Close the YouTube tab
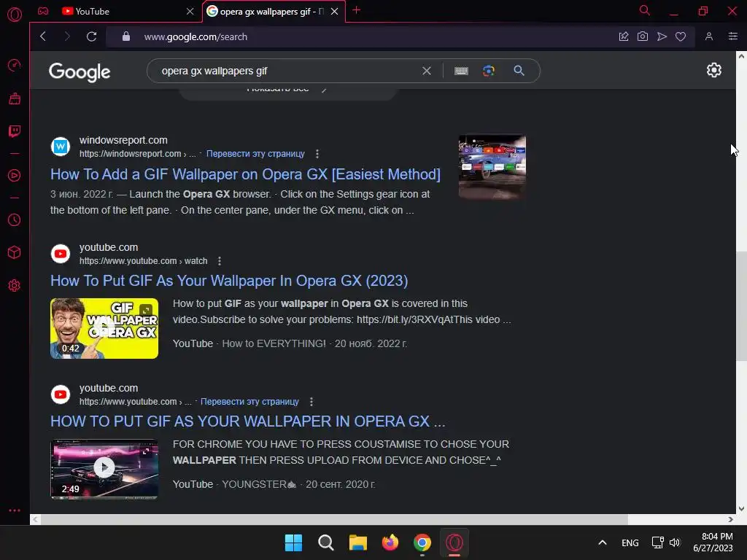The image size is (747, 560). point(190,12)
